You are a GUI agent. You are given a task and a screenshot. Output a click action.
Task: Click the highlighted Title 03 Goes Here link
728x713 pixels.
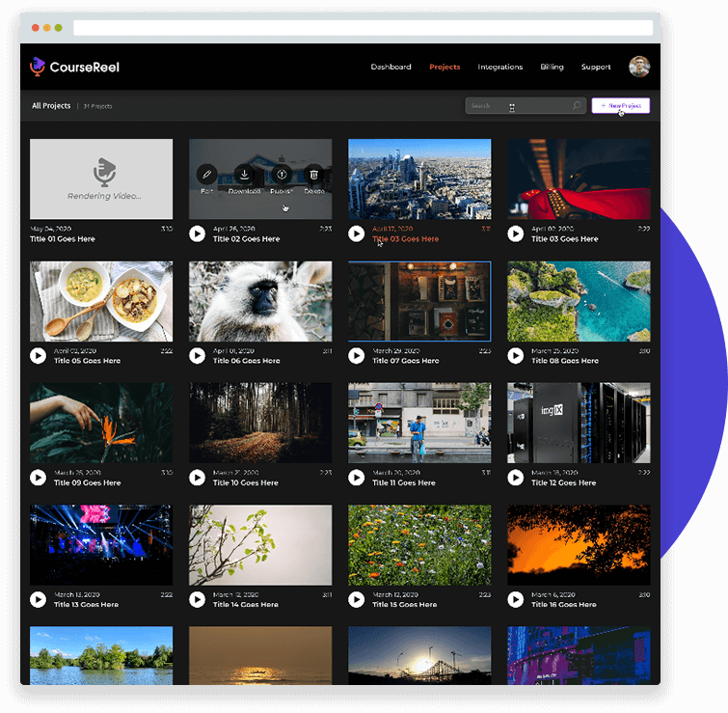tap(405, 238)
